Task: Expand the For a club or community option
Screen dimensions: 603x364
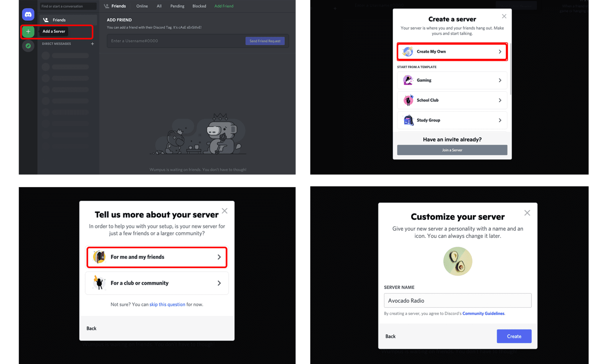Action: (219, 283)
